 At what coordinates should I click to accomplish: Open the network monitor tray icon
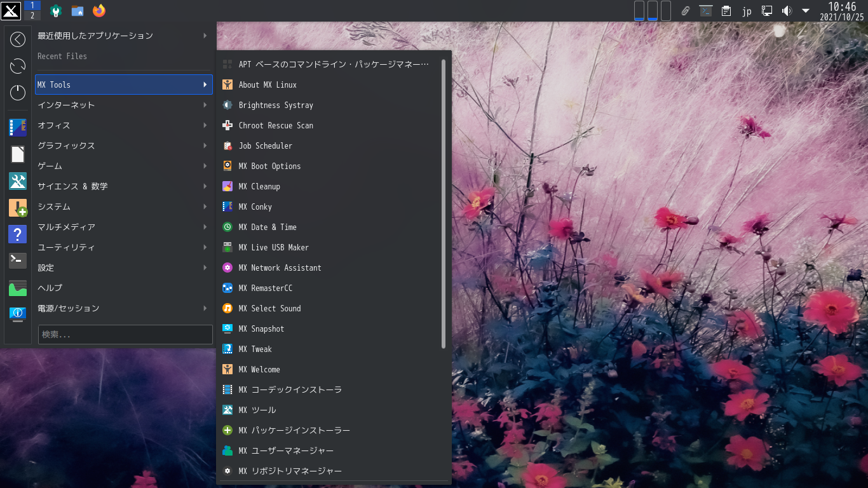(x=767, y=11)
